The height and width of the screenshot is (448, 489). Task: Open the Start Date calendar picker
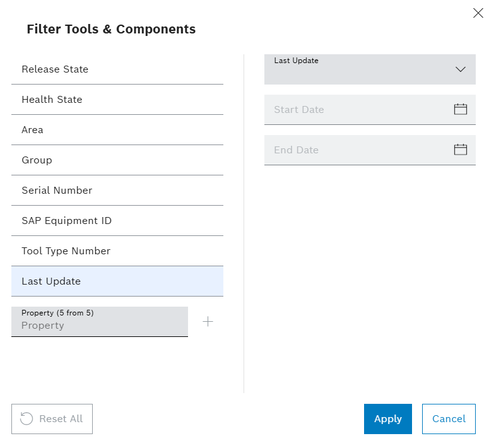point(461,109)
